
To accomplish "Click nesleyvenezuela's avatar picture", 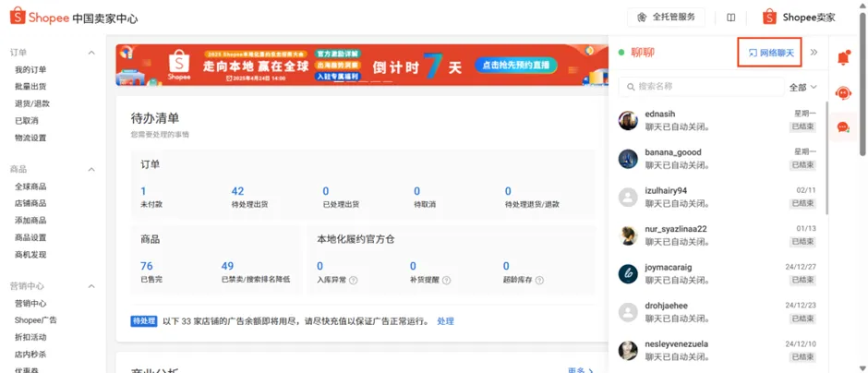I will point(628,351).
